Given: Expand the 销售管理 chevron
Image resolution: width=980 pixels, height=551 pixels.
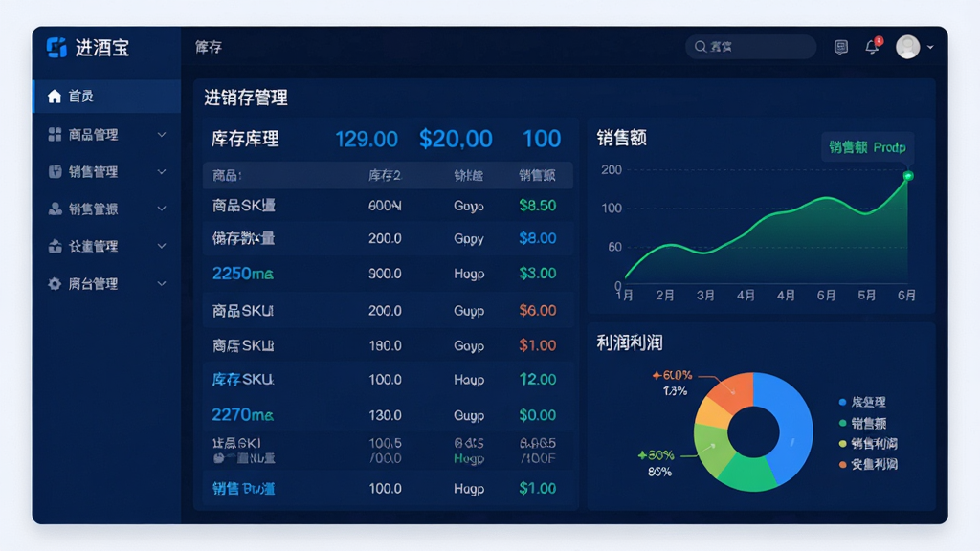Looking at the screenshot, I should [x=162, y=172].
